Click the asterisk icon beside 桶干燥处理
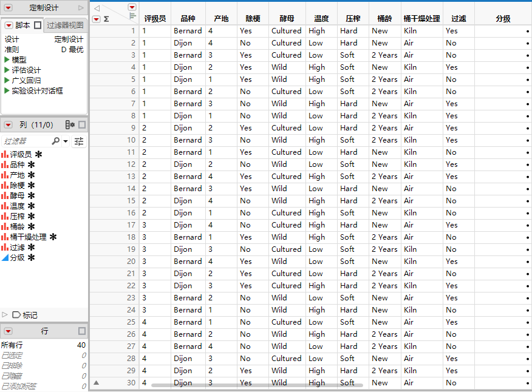 tap(53, 237)
